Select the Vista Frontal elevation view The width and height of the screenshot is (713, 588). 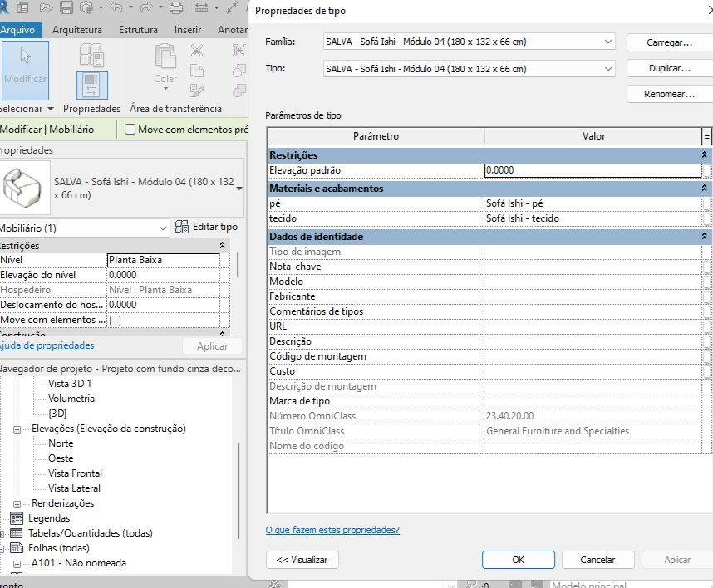pos(75,473)
